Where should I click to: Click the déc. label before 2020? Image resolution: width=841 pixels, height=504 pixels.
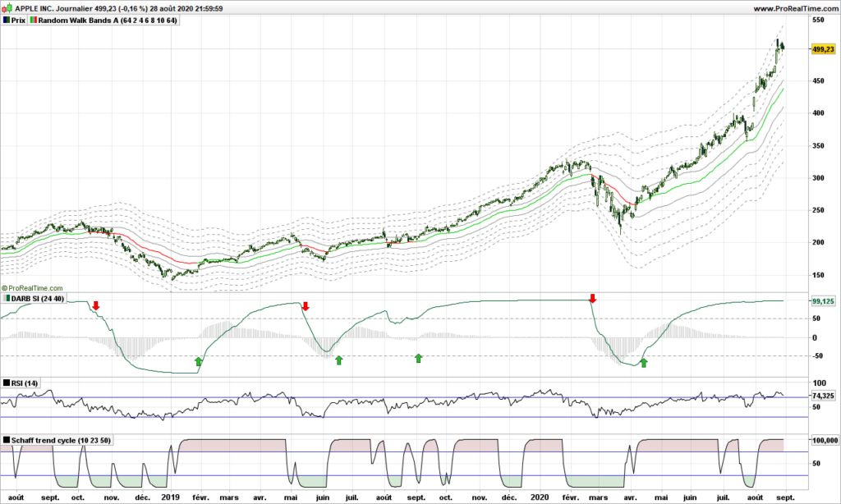point(509,497)
